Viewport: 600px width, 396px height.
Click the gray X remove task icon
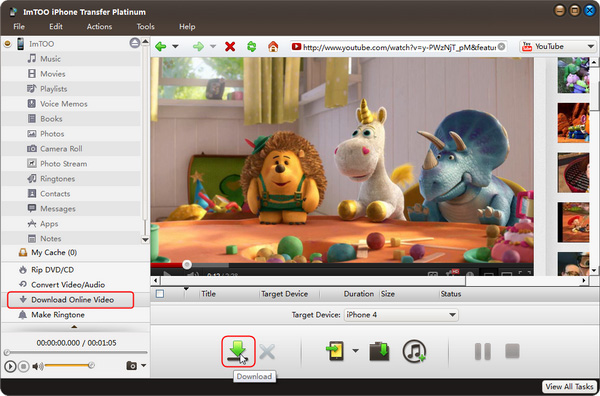coord(267,352)
